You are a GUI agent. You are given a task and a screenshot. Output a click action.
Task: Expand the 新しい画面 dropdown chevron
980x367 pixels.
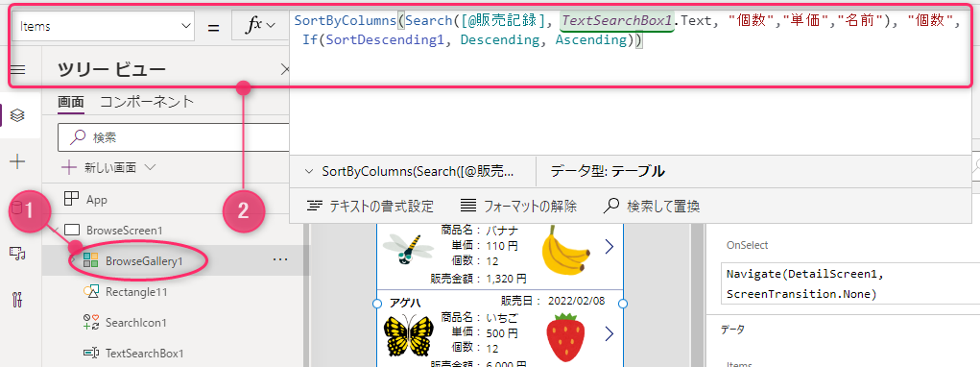[x=150, y=167]
